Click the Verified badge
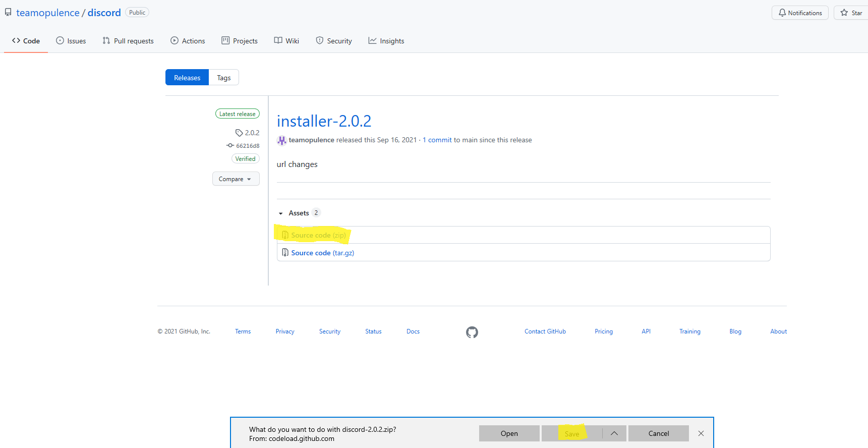Screen dimensions: 868x448 coord(246,159)
